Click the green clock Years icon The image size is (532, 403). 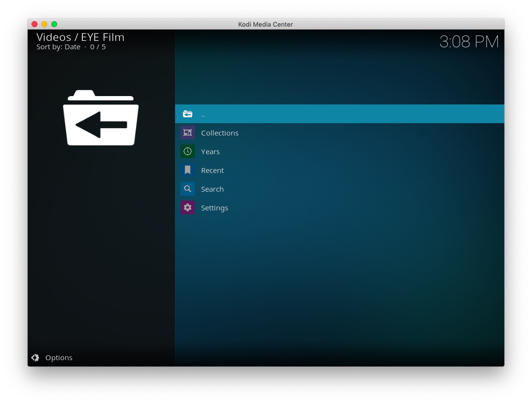187,151
